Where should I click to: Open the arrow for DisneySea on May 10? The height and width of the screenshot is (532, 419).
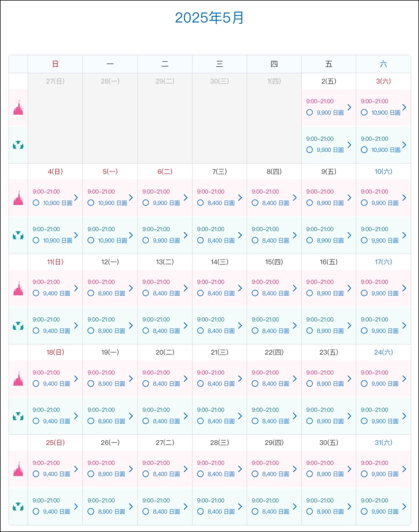tap(404, 235)
